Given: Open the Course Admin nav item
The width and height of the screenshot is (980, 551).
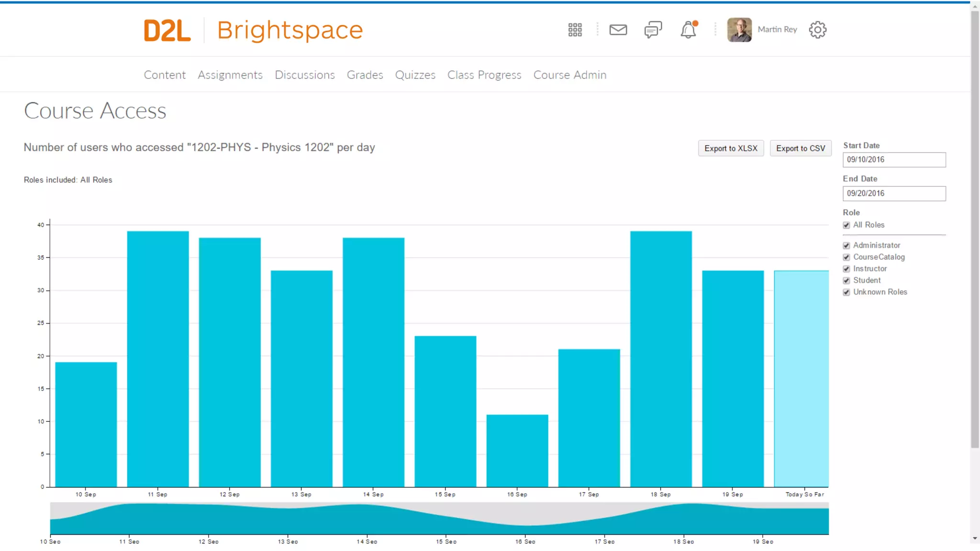Looking at the screenshot, I should [569, 75].
